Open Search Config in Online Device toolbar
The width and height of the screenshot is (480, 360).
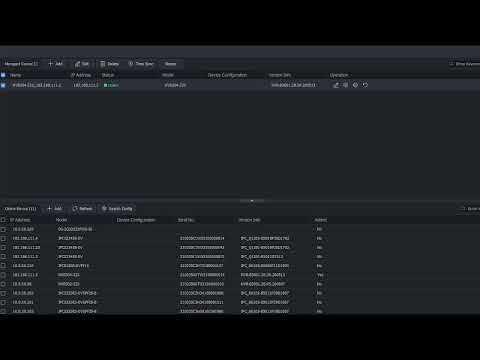pyautogui.click(x=117, y=209)
